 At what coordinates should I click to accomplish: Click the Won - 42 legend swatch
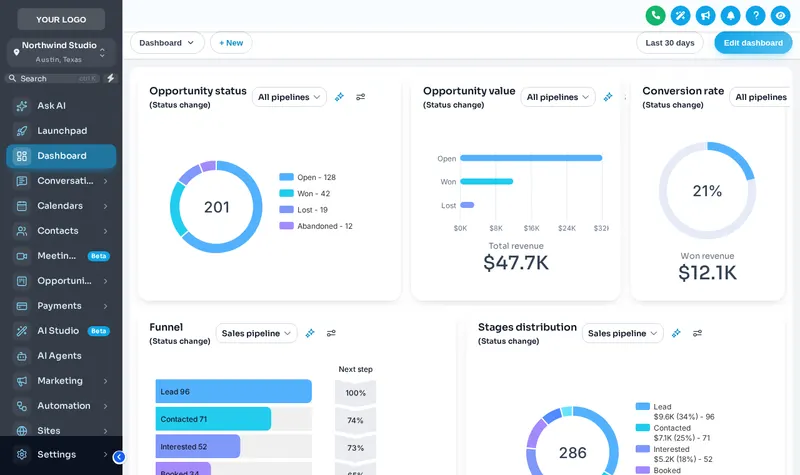(286, 193)
